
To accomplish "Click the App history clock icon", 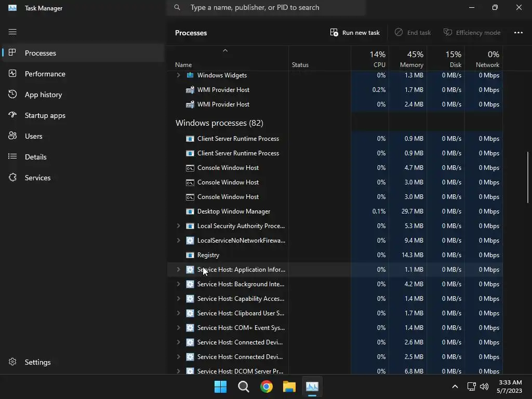I will pos(12,94).
